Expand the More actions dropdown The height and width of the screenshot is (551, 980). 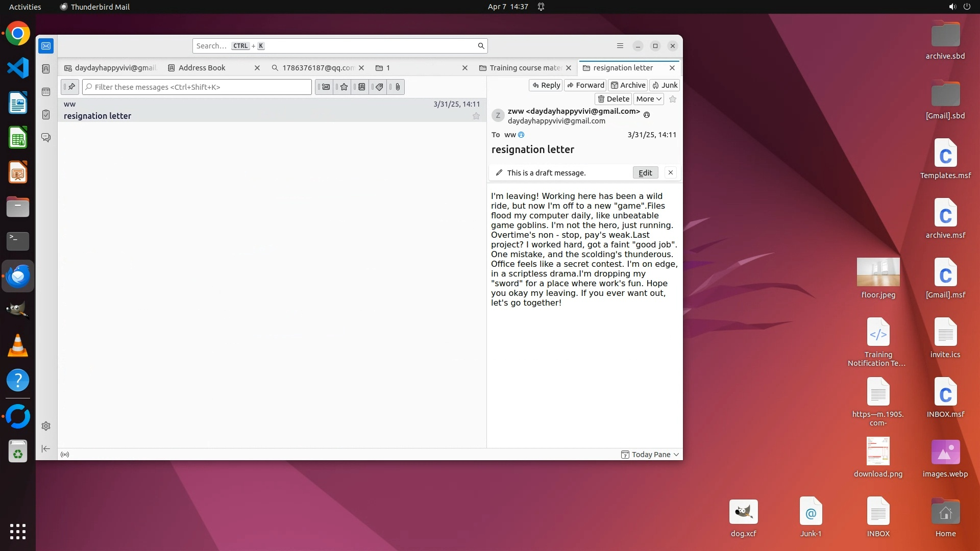tap(649, 99)
